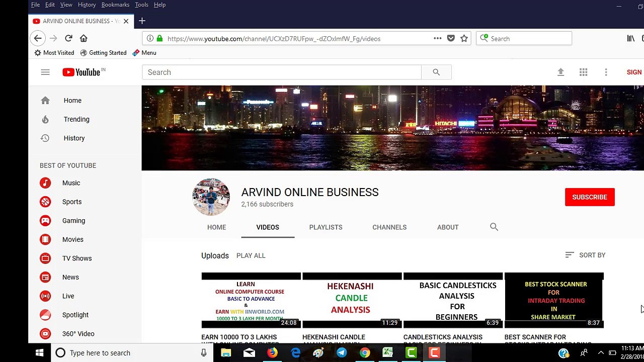This screenshot has width=644, height=362.
Task: Open YouTube settings three-dot menu
Action: click(x=606, y=72)
